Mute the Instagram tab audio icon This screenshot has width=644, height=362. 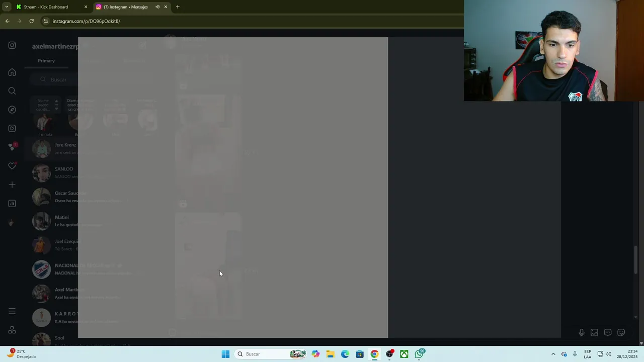157,7
